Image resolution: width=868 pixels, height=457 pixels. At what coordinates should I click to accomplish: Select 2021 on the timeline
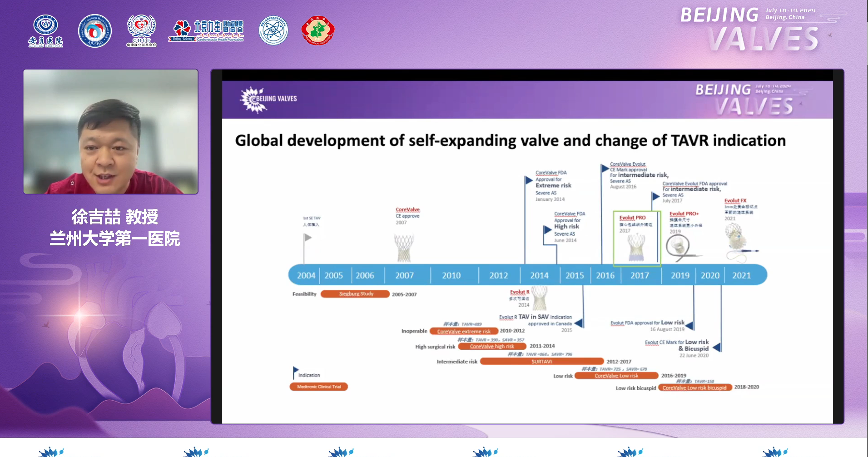741,275
